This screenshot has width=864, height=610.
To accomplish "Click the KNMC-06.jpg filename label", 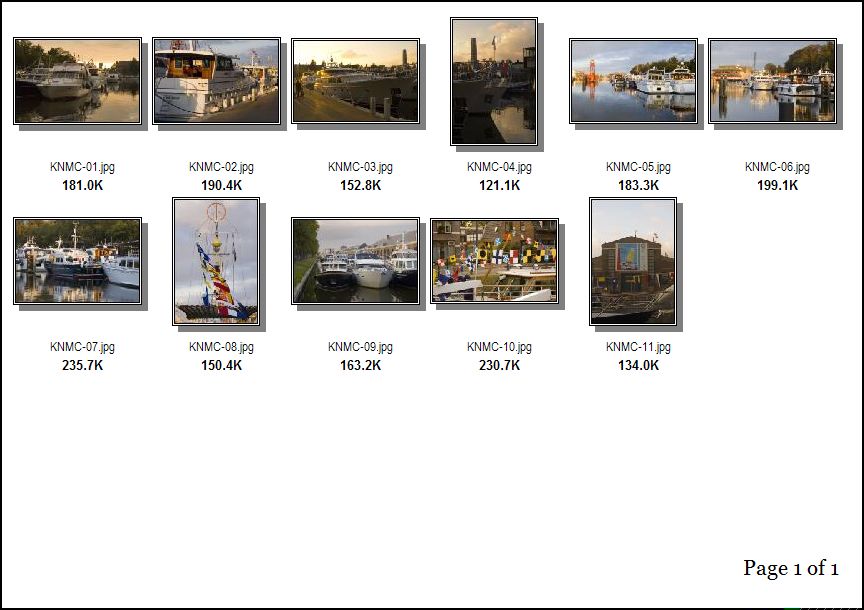I will click(777, 167).
